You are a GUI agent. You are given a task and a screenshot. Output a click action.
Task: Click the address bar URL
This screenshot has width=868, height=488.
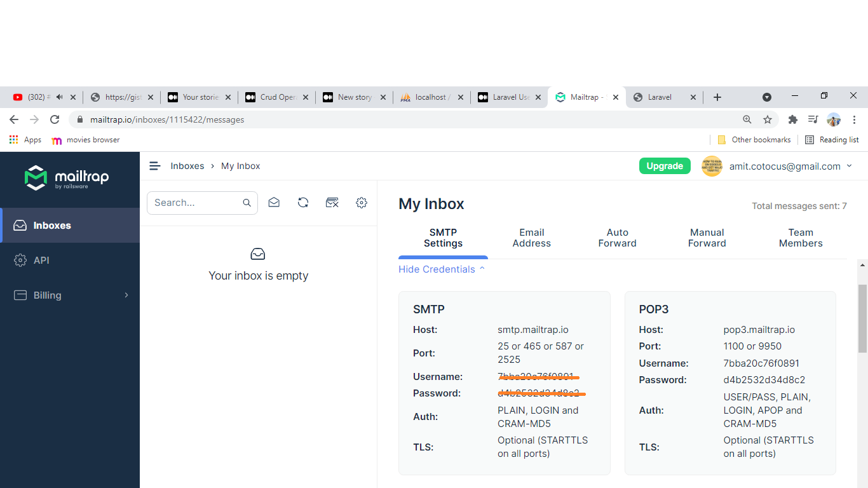167,119
